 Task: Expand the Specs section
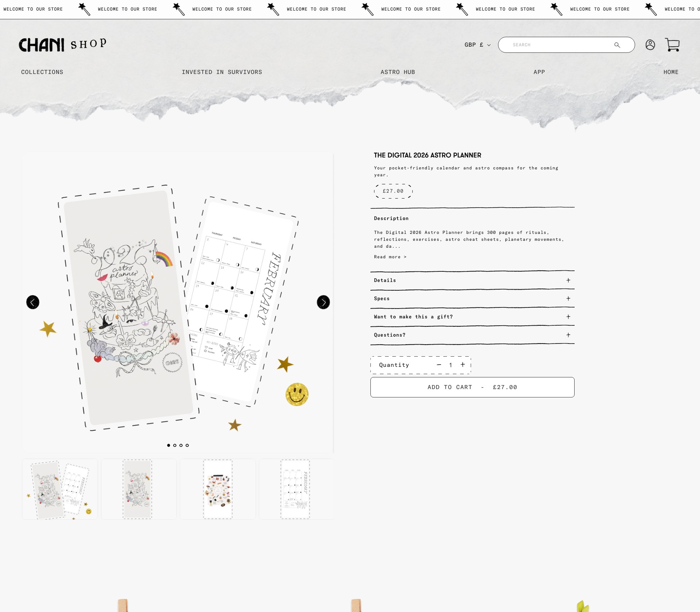point(472,298)
